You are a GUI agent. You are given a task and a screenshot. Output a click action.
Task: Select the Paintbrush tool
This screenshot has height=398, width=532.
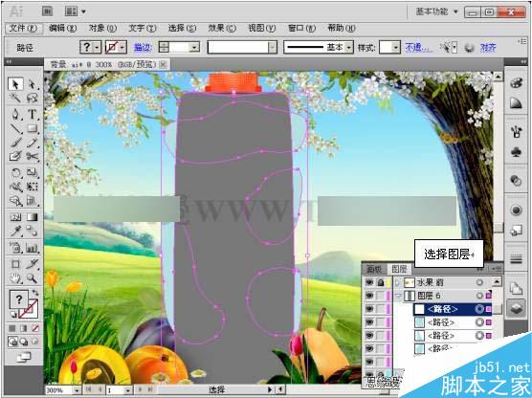15,143
